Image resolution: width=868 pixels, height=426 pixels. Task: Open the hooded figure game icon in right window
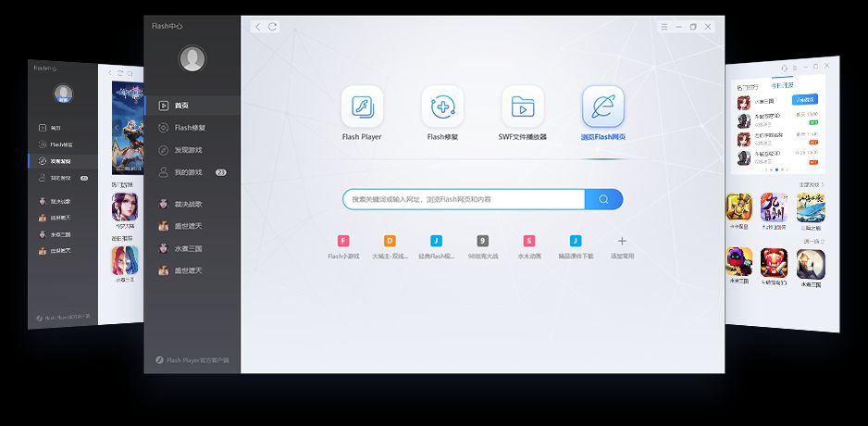(811, 264)
